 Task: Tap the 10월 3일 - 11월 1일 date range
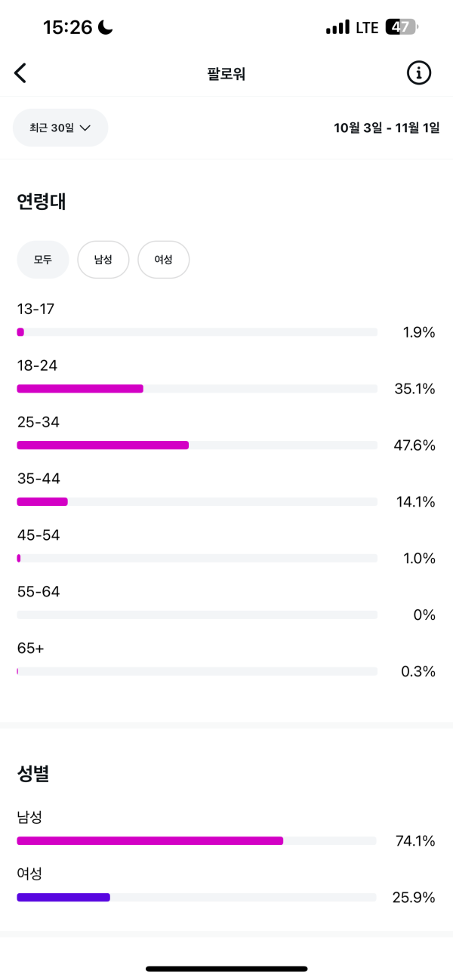click(387, 128)
